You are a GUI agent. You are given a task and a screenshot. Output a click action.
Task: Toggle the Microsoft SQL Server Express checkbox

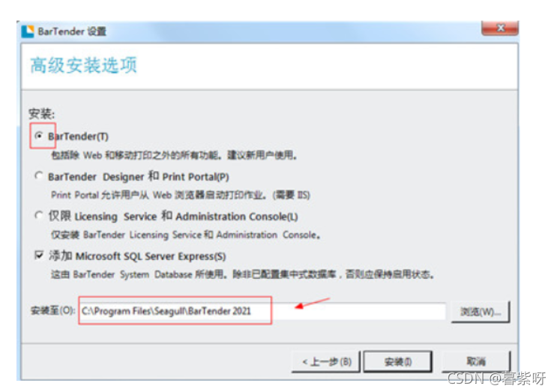39,255
